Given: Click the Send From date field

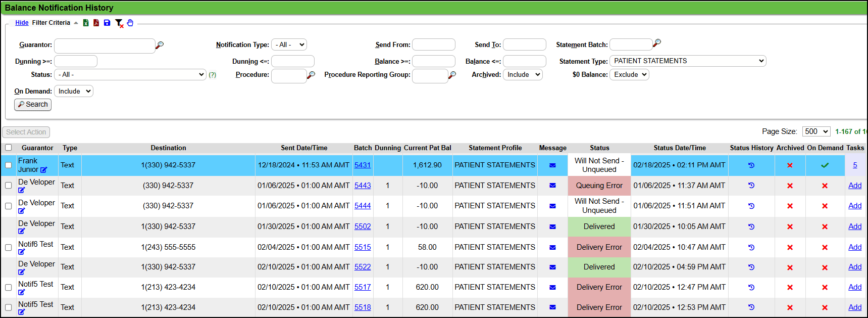Looking at the screenshot, I should 434,44.
